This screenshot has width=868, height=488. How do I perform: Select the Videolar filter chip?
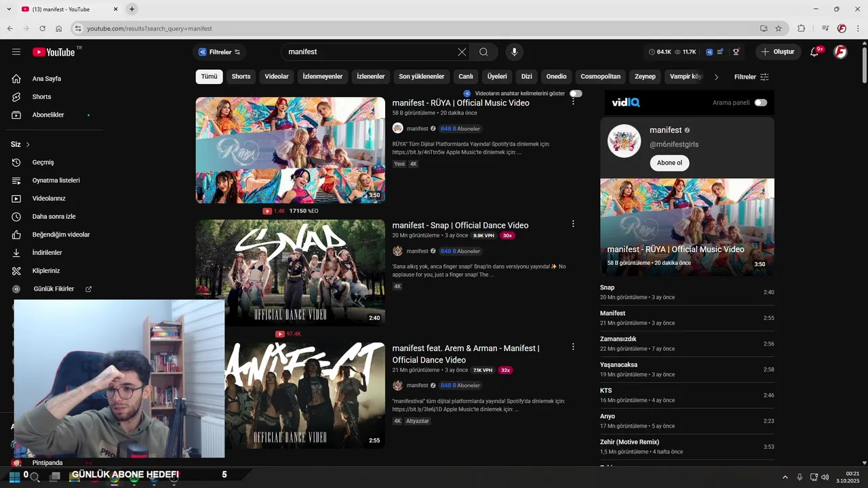pos(277,77)
